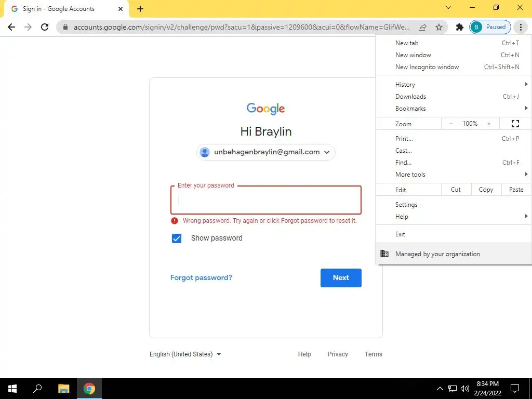Viewport: 532px width, 399px height.
Task: Choose Exit from the menu
Action: 454,234
